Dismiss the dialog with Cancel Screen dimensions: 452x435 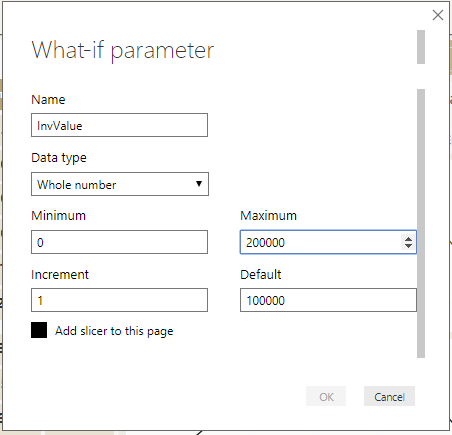(x=389, y=396)
